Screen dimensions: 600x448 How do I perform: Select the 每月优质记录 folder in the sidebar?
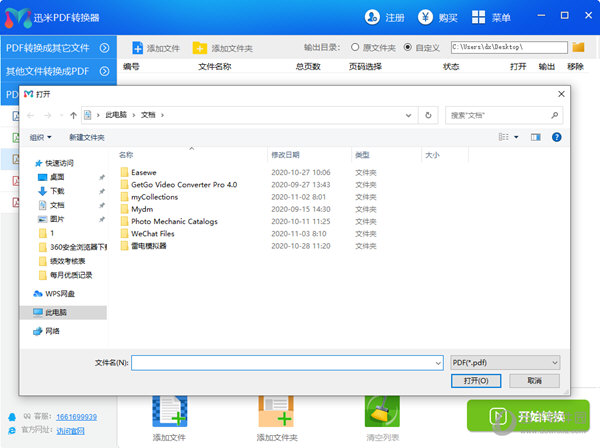tap(63, 275)
